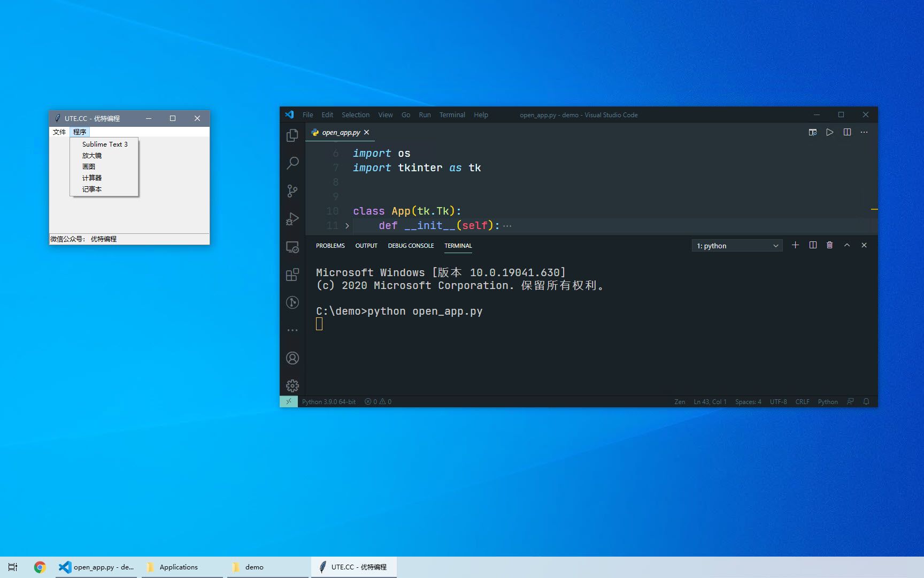Open notifications bell in status bar
The height and width of the screenshot is (578, 924).
(866, 401)
